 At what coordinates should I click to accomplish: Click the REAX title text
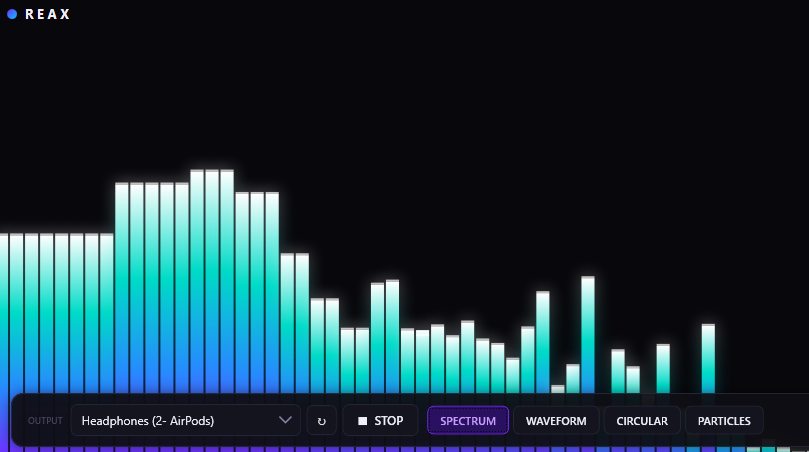point(47,15)
